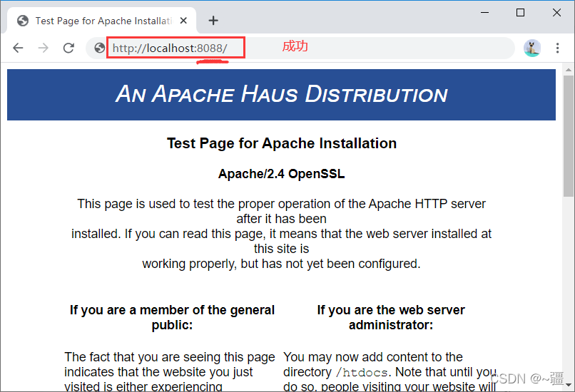Click the Apache Haus Distribution banner

(281, 94)
